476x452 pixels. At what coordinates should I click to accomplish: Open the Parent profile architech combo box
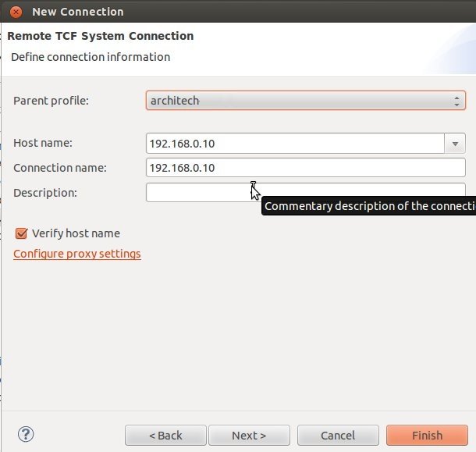(305, 101)
